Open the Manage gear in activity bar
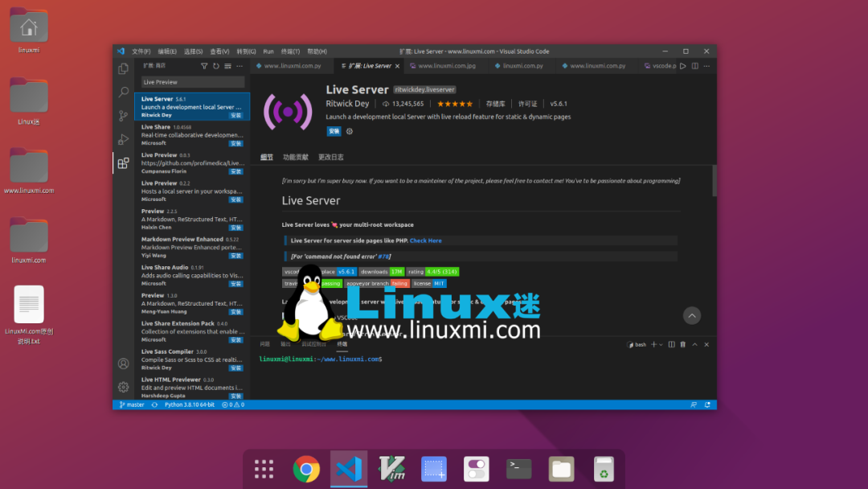Viewport: 868px width, 489px height. click(123, 387)
